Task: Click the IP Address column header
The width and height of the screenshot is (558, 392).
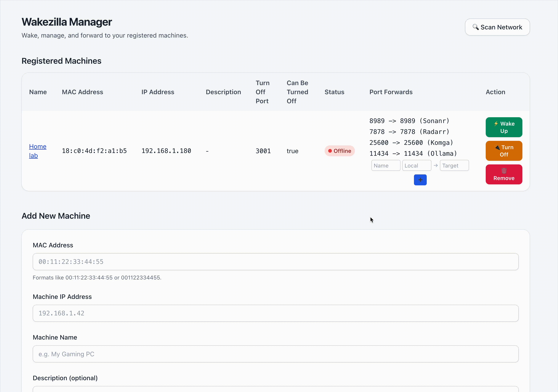Action: (158, 92)
